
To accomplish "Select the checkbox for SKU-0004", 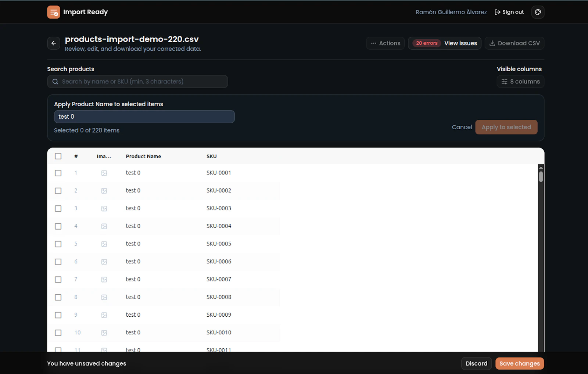I will [x=58, y=226].
